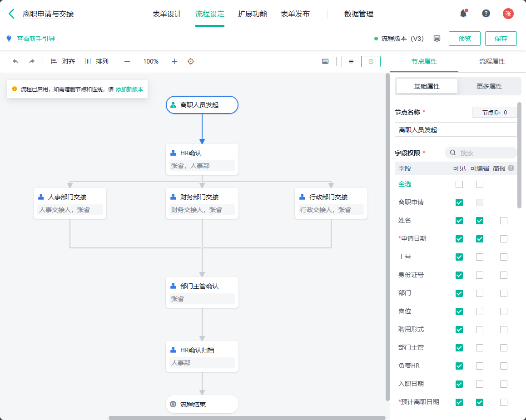Focus the 字段权限 search box

[x=481, y=153]
